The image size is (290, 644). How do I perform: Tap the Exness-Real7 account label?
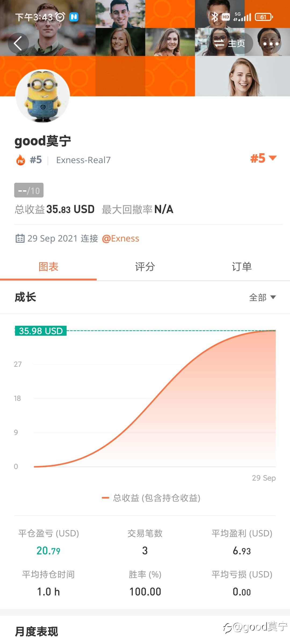[x=83, y=160]
